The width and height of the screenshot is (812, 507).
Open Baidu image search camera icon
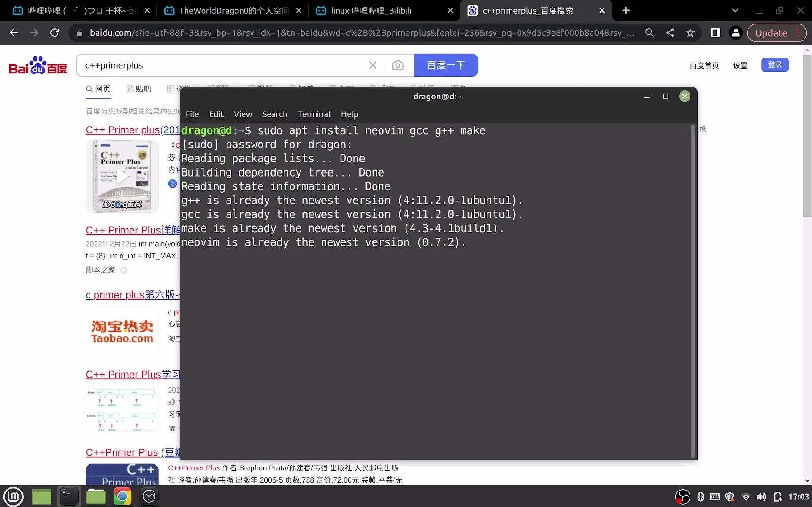point(398,65)
